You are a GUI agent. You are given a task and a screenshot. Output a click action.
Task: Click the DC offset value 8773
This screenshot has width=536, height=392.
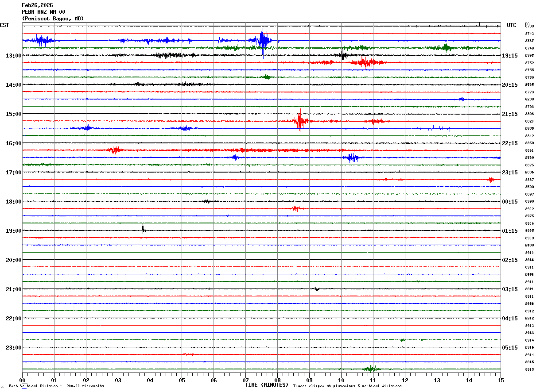[529, 92]
